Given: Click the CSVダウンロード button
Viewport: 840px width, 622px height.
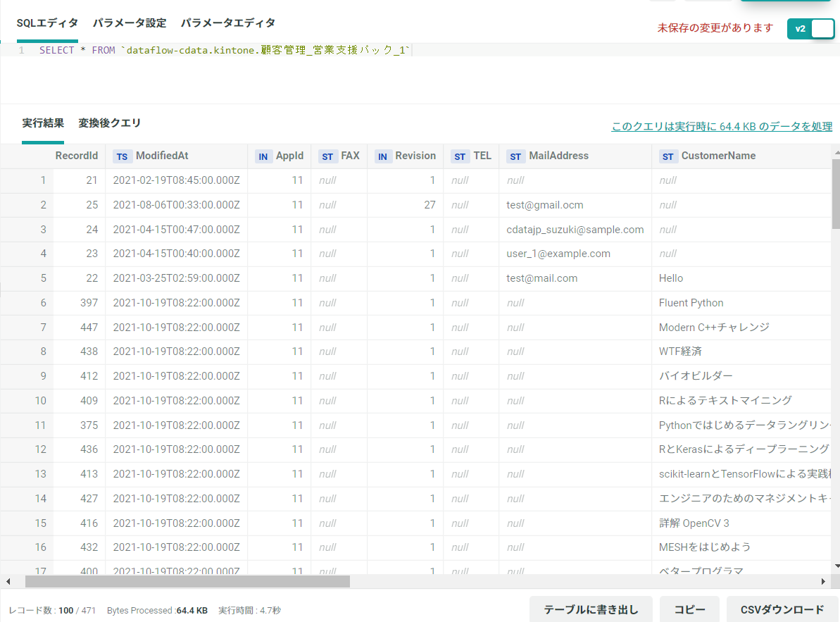Looking at the screenshot, I should (x=782, y=610).
